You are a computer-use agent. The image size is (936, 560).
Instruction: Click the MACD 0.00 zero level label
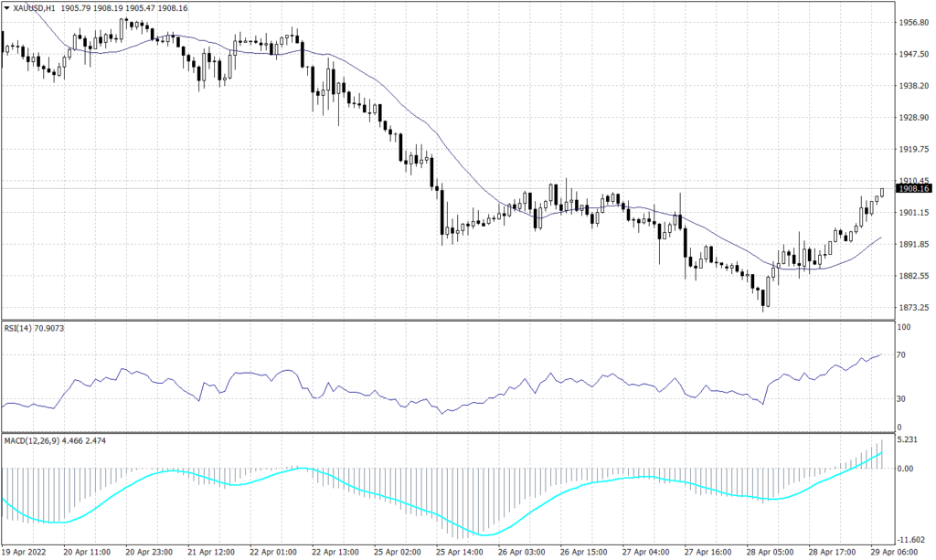point(907,469)
